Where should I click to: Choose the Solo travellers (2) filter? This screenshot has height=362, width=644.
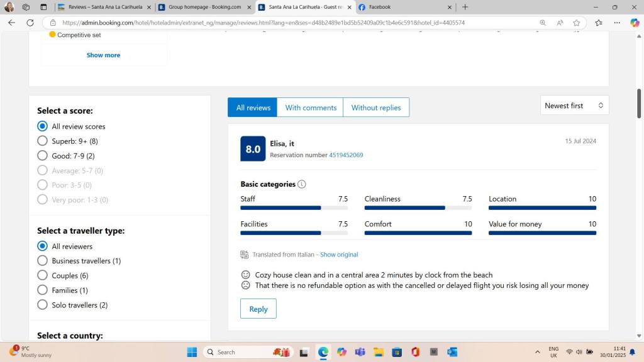tap(43, 305)
